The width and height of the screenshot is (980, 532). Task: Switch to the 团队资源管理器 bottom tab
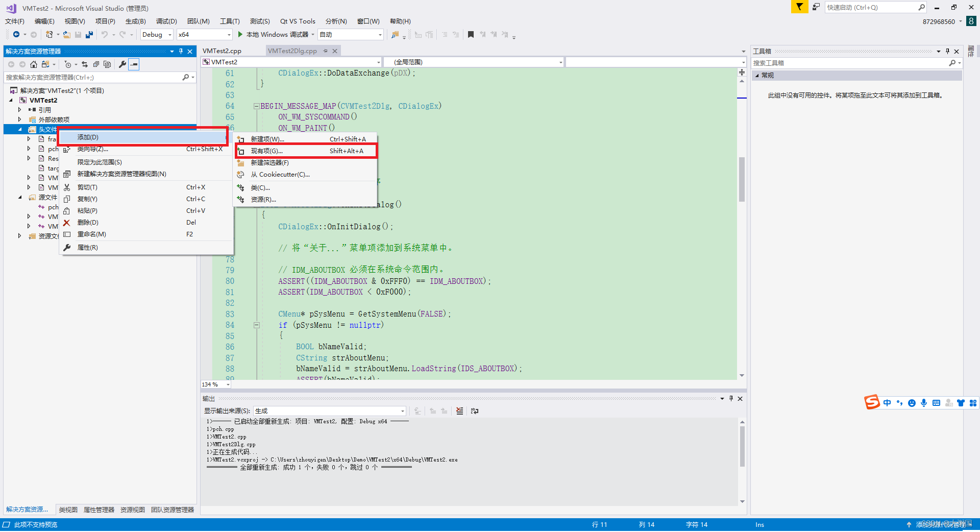click(x=173, y=510)
